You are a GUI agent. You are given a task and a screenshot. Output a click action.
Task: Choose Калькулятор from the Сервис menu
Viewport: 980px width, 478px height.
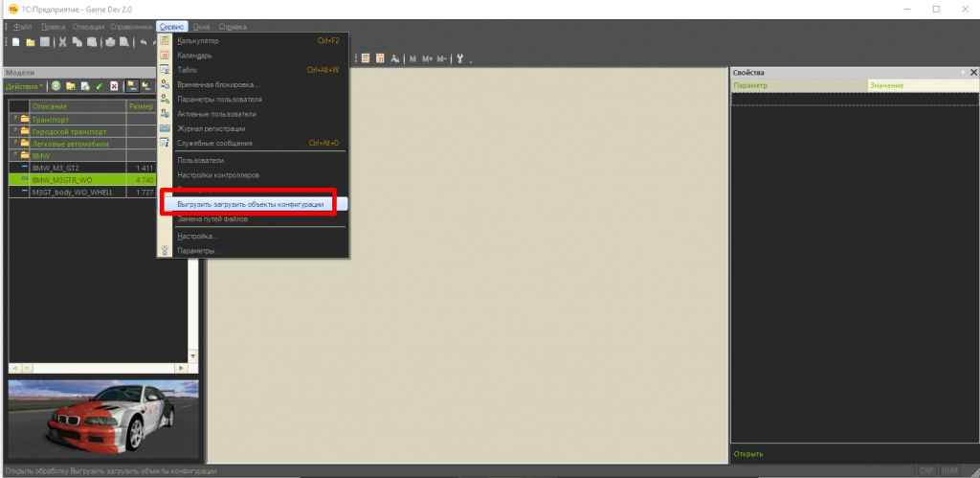click(253, 40)
